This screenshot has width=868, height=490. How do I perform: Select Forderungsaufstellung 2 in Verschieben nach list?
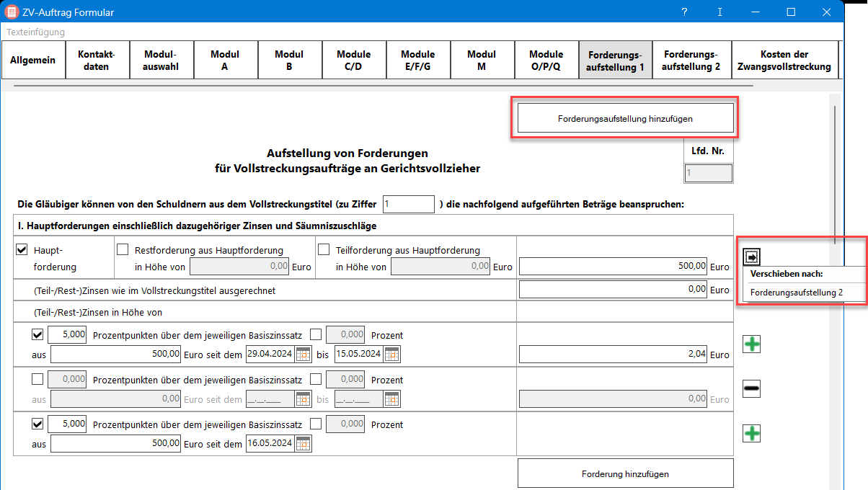point(796,293)
